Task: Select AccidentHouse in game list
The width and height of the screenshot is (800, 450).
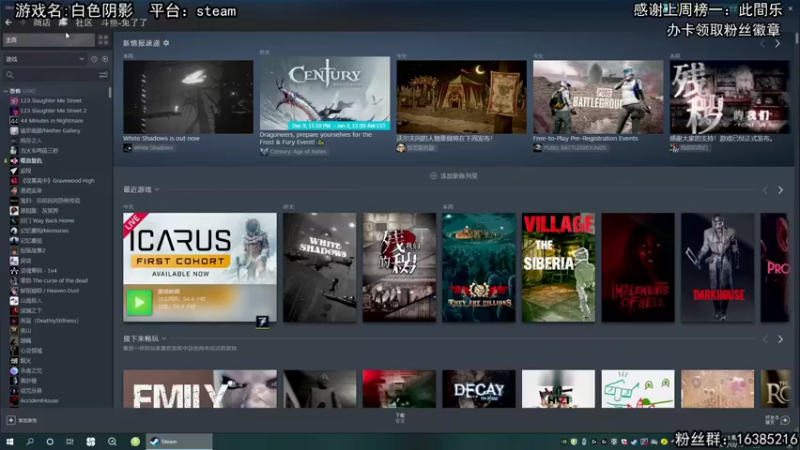Action: [39, 401]
